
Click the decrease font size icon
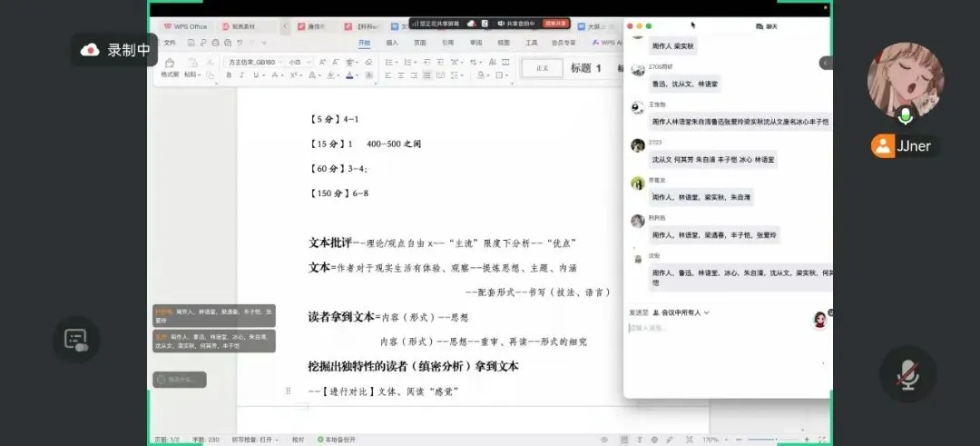(335, 62)
